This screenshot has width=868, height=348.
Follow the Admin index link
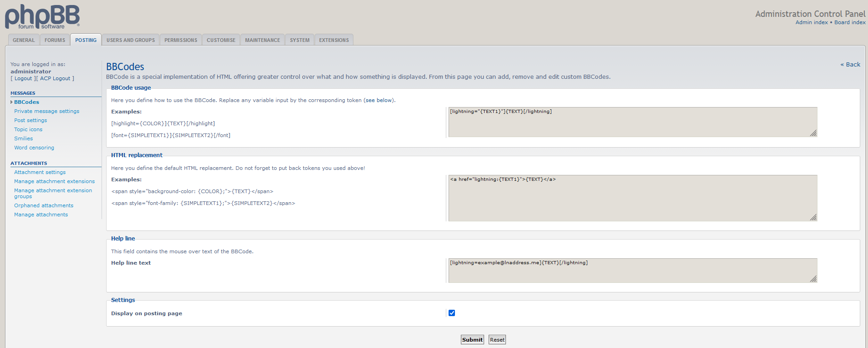pos(812,22)
